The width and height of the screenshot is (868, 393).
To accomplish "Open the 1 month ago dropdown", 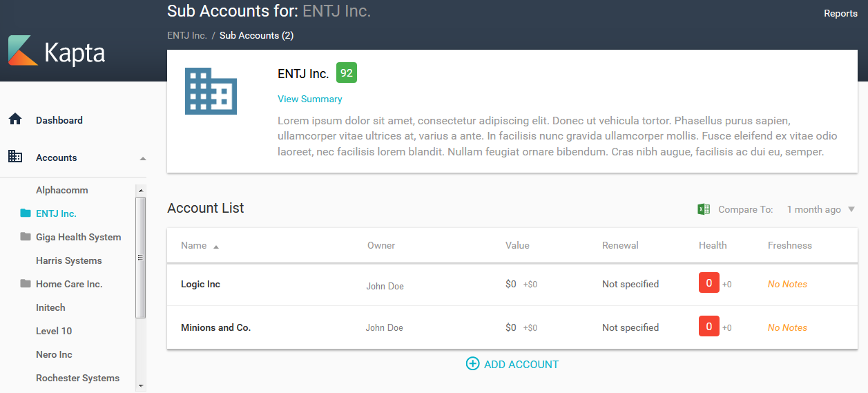I will click(820, 209).
